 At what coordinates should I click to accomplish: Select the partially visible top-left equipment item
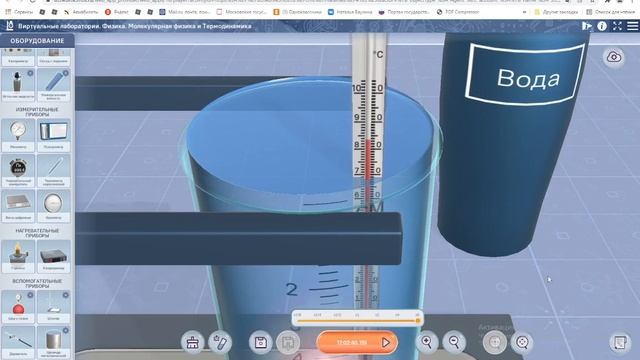tap(18, 57)
